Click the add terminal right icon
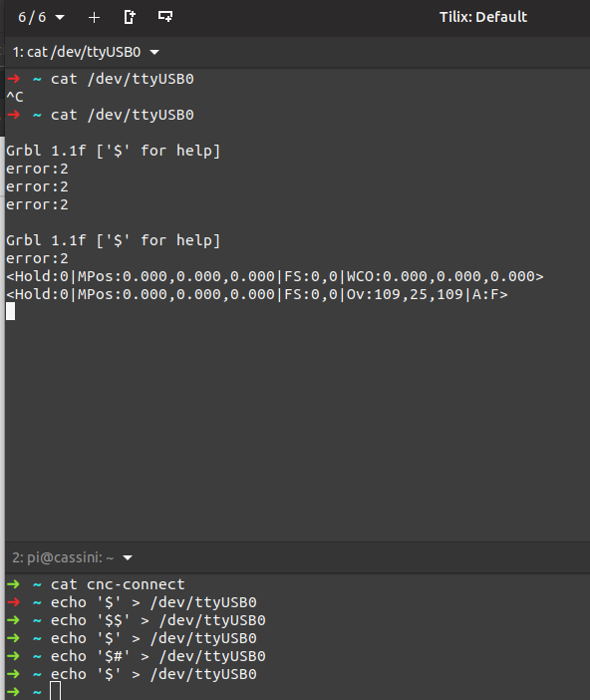This screenshot has width=590, height=700. (x=130, y=17)
